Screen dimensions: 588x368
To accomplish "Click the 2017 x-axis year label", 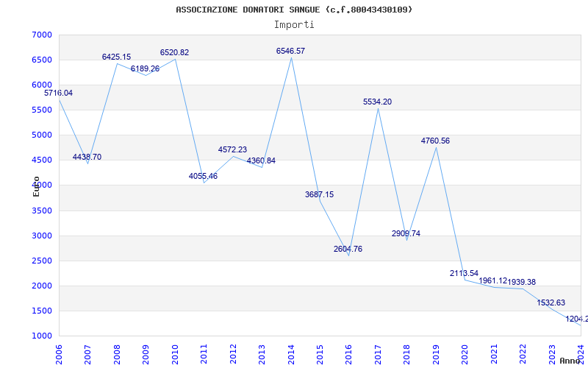I will point(378,355).
